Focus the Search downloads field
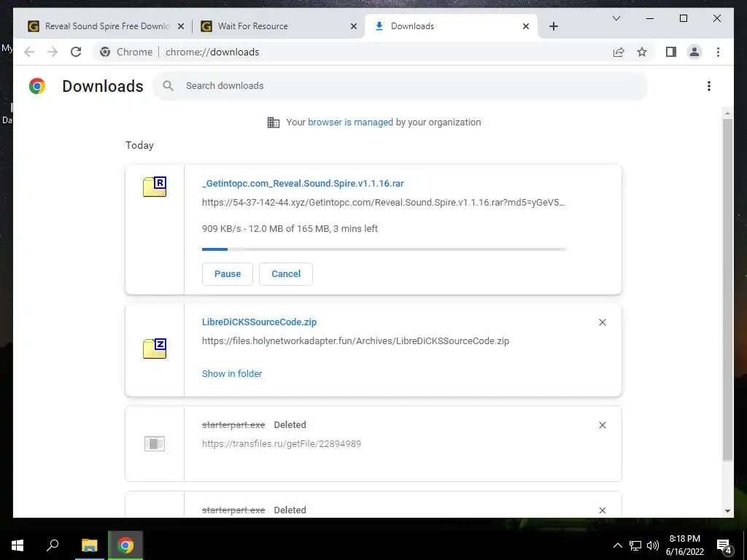This screenshot has width=747, height=560. [x=400, y=86]
